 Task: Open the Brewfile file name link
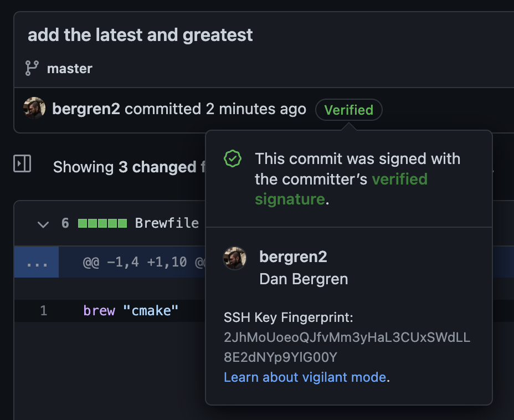[167, 223]
